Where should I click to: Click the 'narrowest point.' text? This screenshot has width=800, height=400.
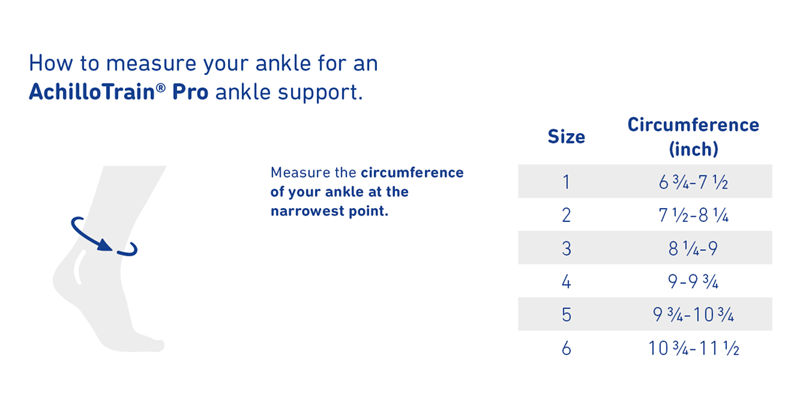click(329, 211)
